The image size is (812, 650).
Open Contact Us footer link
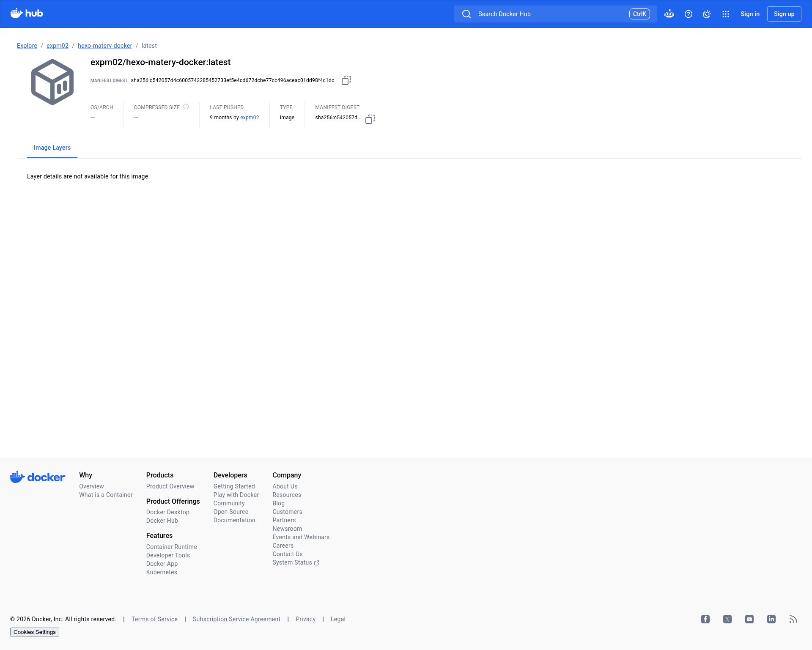click(x=288, y=554)
